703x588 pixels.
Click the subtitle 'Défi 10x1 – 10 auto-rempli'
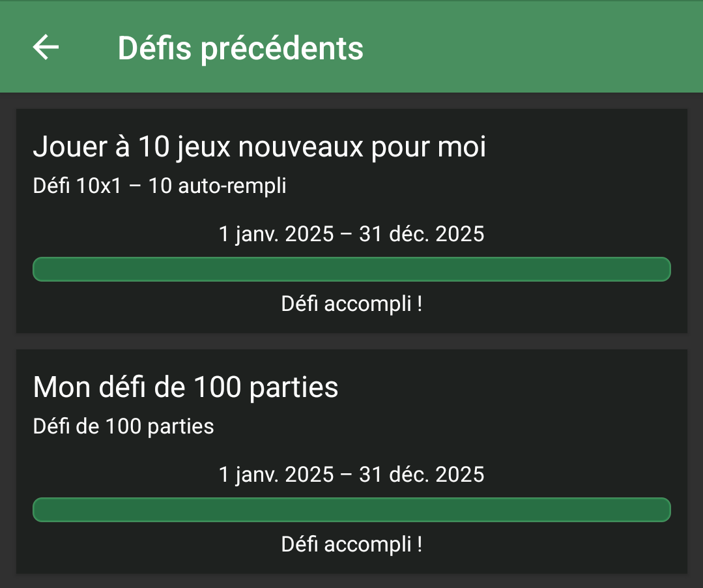click(159, 185)
